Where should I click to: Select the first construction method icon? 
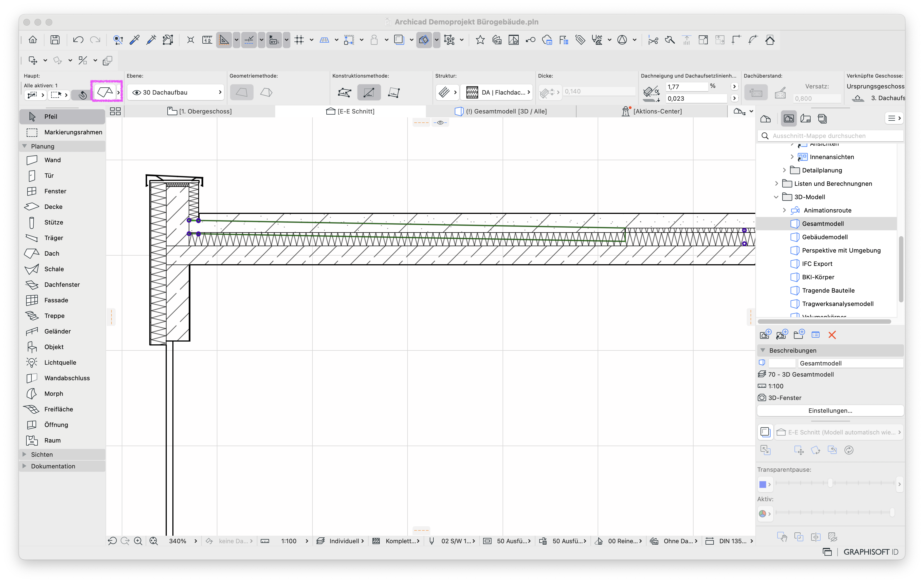(344, 92)
